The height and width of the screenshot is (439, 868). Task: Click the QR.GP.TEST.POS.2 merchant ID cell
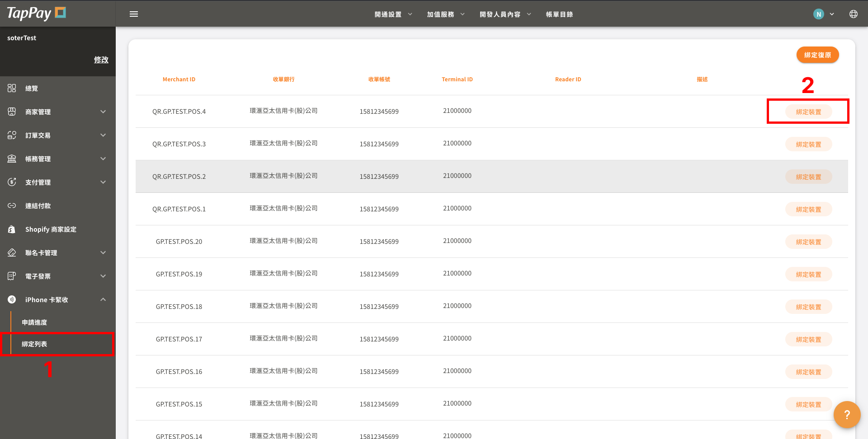[179, 177]
